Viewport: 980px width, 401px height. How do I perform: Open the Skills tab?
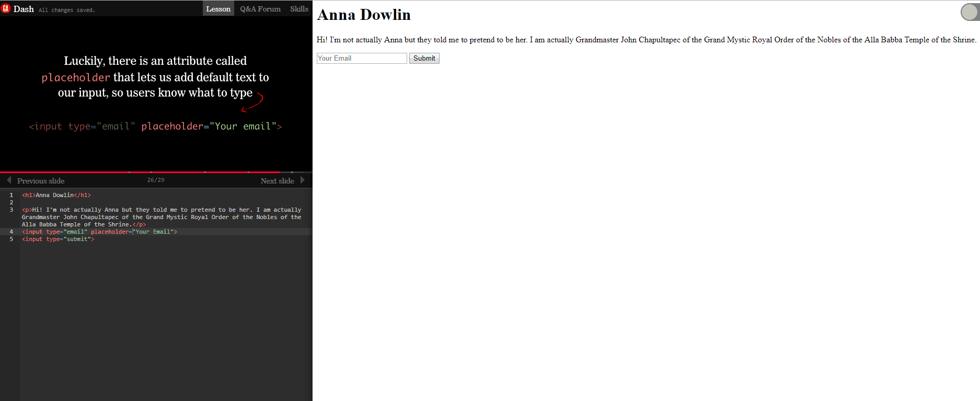coord(299,8)
